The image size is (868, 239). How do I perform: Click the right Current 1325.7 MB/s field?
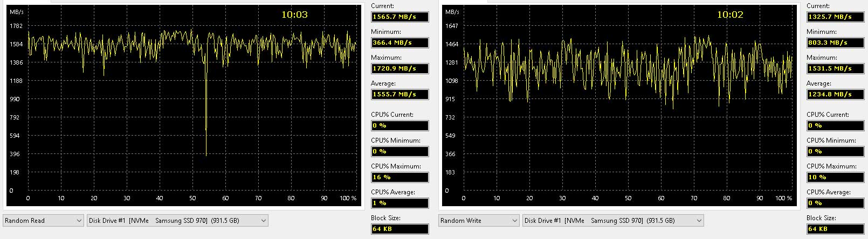pyautogui.click(x=835, y=17)
